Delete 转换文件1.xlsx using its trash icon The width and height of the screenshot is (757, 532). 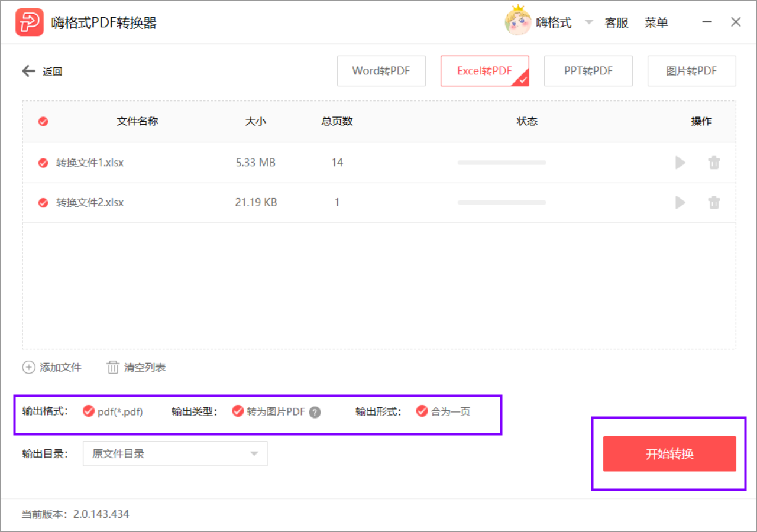[714, 163]
